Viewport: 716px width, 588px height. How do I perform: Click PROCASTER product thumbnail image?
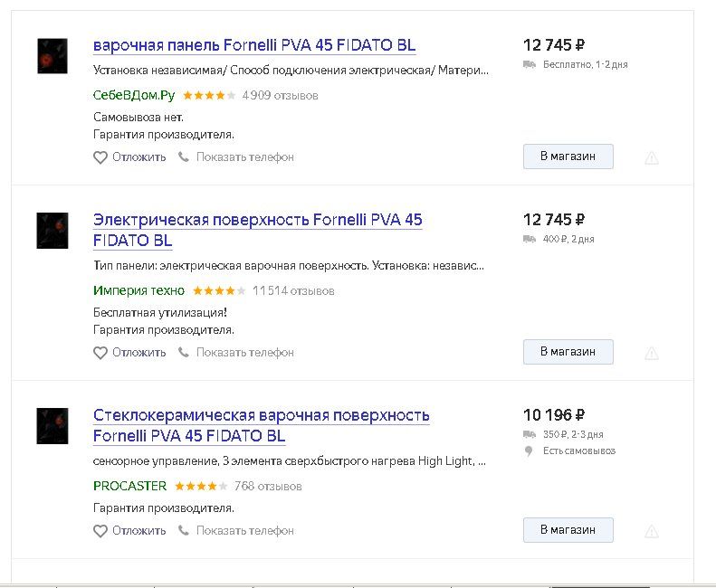(53, 425)
